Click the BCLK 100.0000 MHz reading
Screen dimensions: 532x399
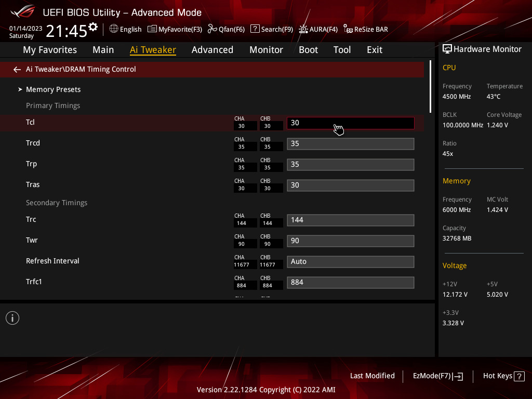[x=463, y=125]
